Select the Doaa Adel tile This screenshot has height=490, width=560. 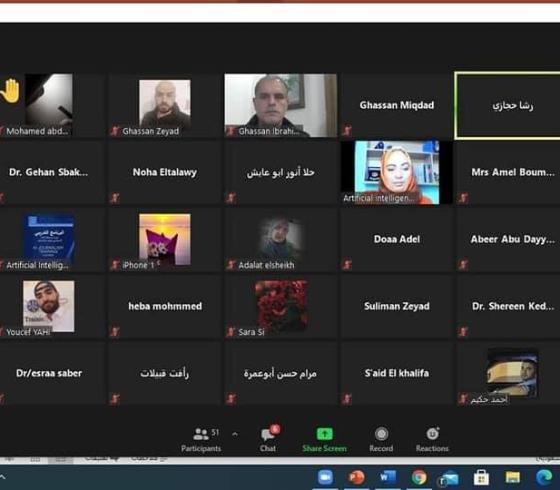coord(397,239)
